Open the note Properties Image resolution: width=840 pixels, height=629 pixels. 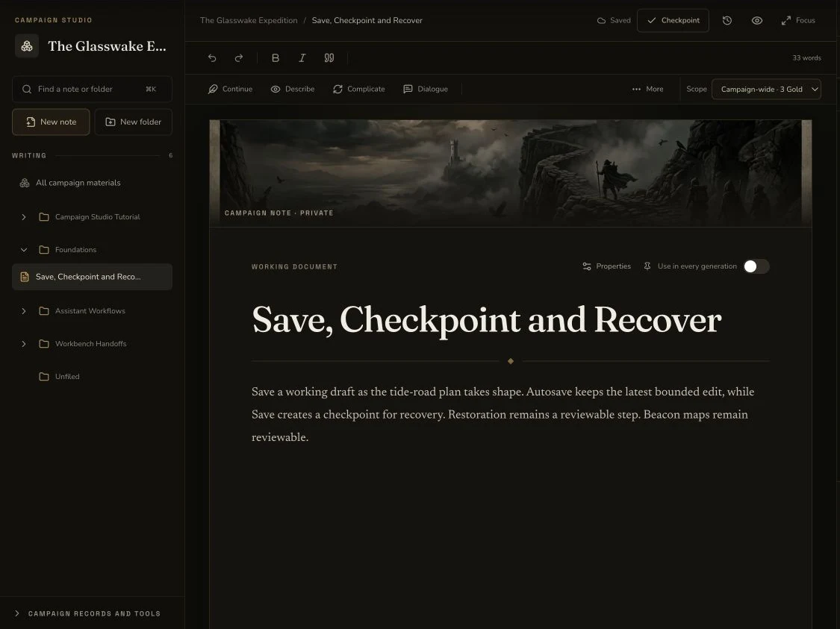[606, 266]
